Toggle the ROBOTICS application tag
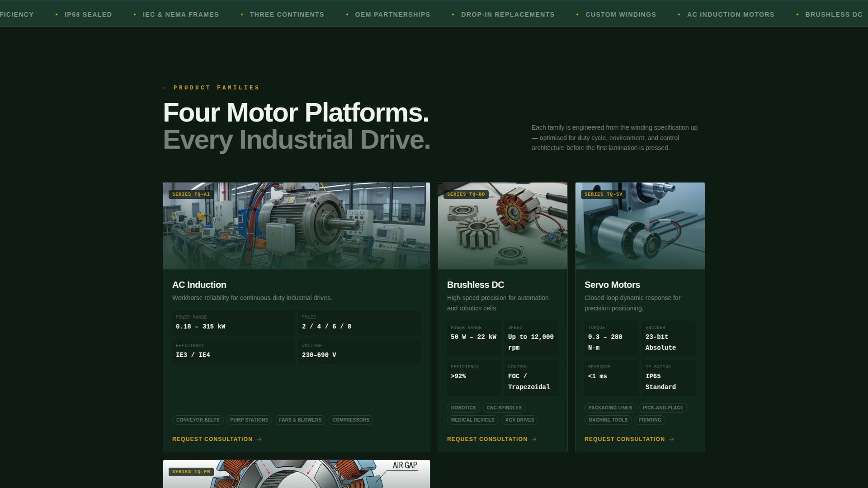This screenshot has height=488, width=868. click(x=463, y=408)
